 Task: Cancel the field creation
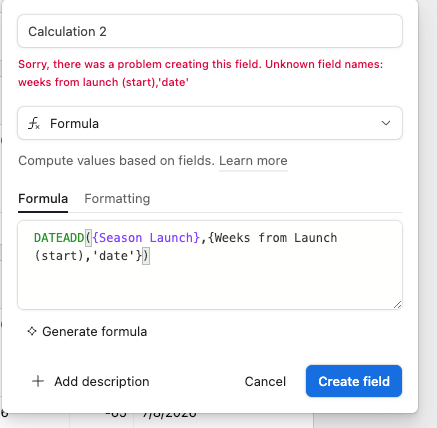pyautogui.click(x=265, y=381)
